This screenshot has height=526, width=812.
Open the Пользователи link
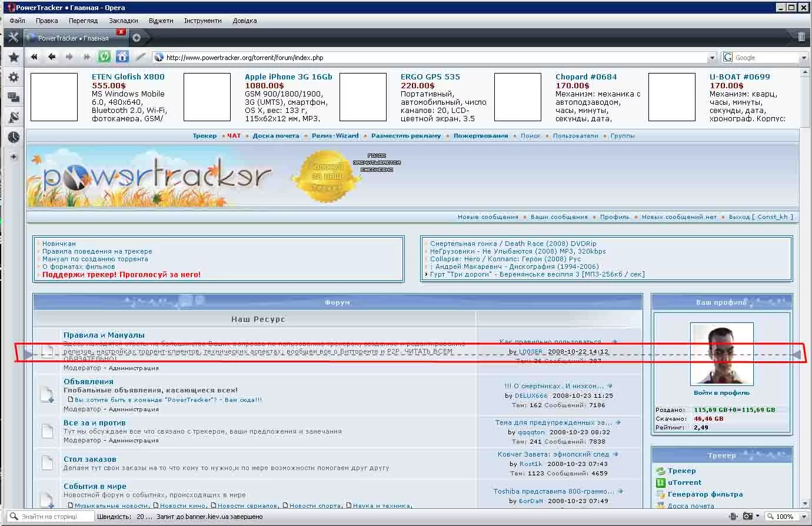[575, 136]
